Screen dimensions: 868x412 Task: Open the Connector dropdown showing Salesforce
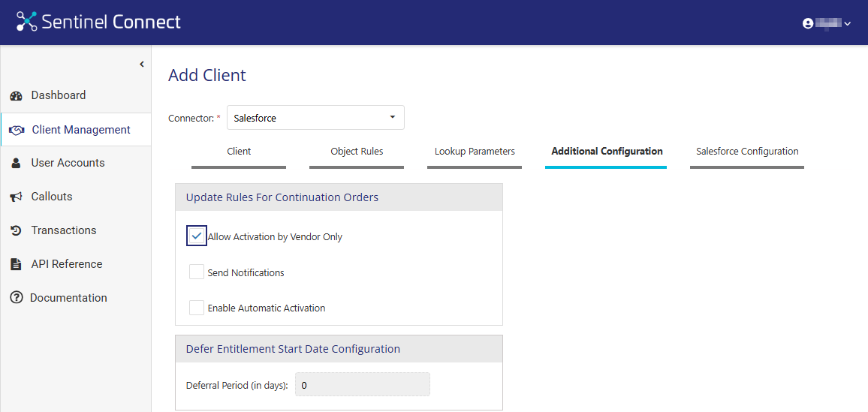315,118
